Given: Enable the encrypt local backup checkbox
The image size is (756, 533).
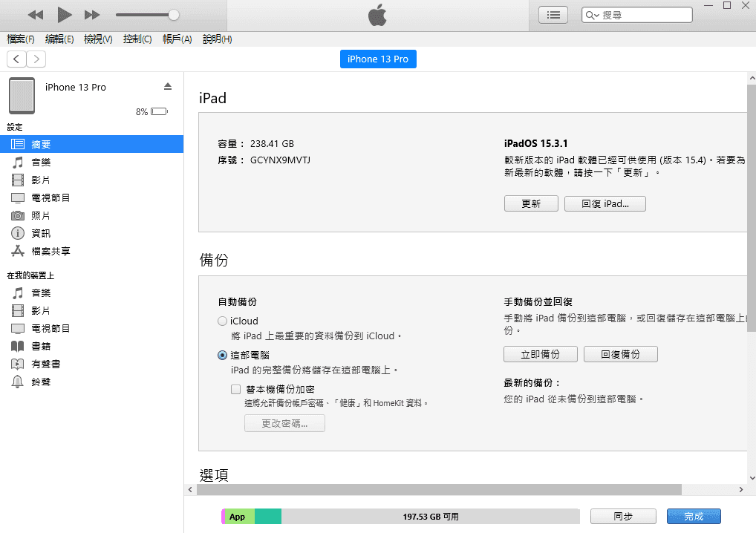Looking at the screenshot, I should click(x=236, y=389).
